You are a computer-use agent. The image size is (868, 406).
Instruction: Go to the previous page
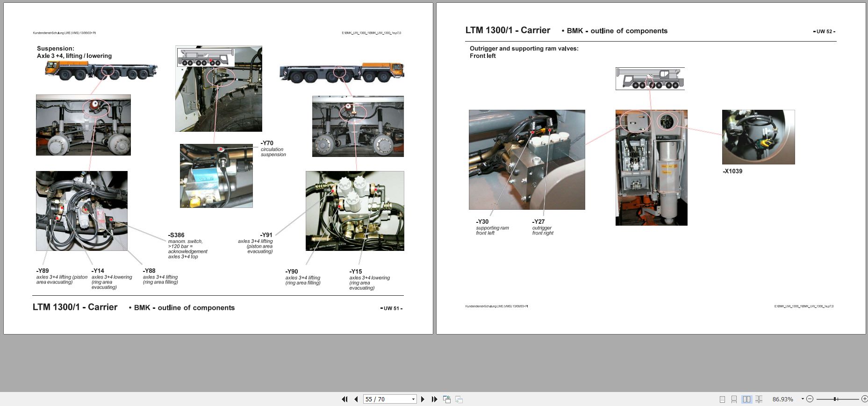point(356,399)
